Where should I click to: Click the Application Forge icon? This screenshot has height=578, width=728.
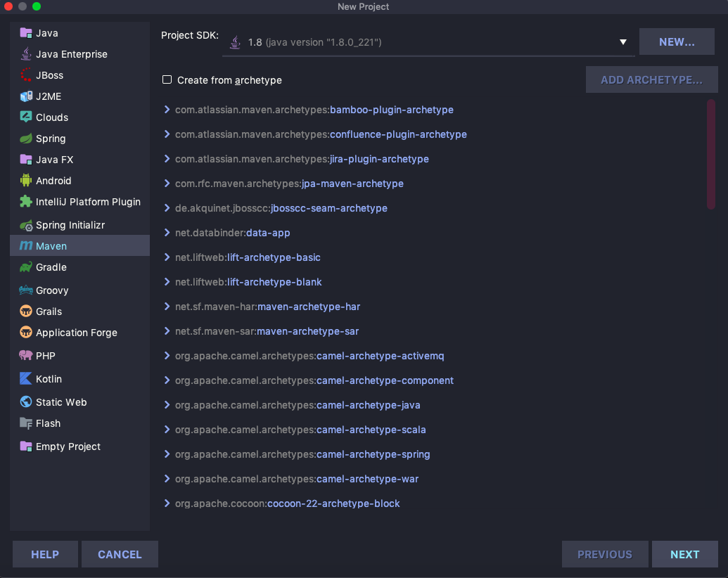pyautogui.click(x=26, y=332)
